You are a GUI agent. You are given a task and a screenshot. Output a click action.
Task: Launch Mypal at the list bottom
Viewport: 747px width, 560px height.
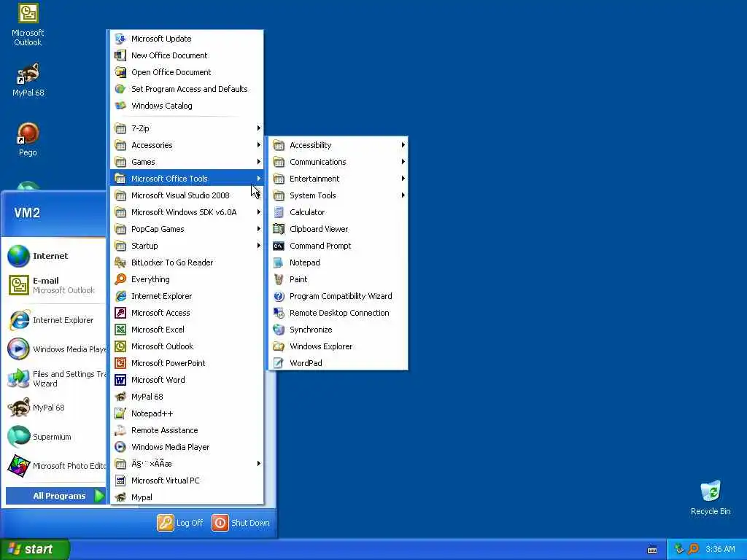click(187, 497)
